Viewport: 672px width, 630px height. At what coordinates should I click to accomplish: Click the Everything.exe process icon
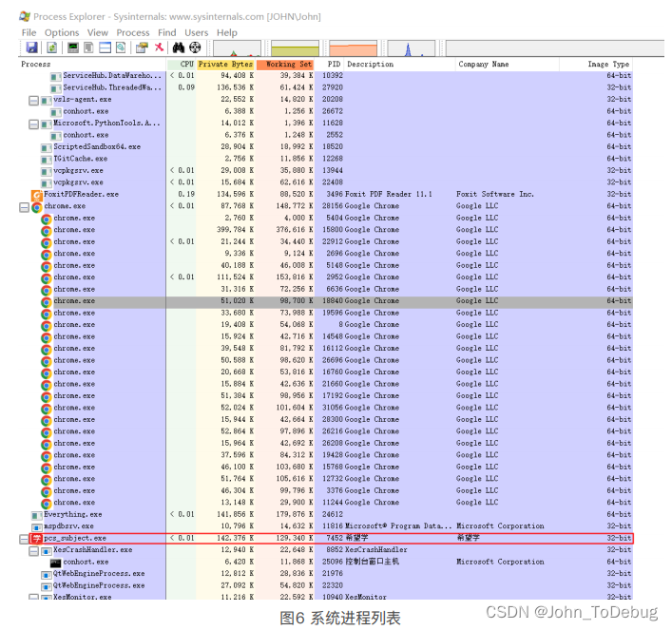pos(37,515)
